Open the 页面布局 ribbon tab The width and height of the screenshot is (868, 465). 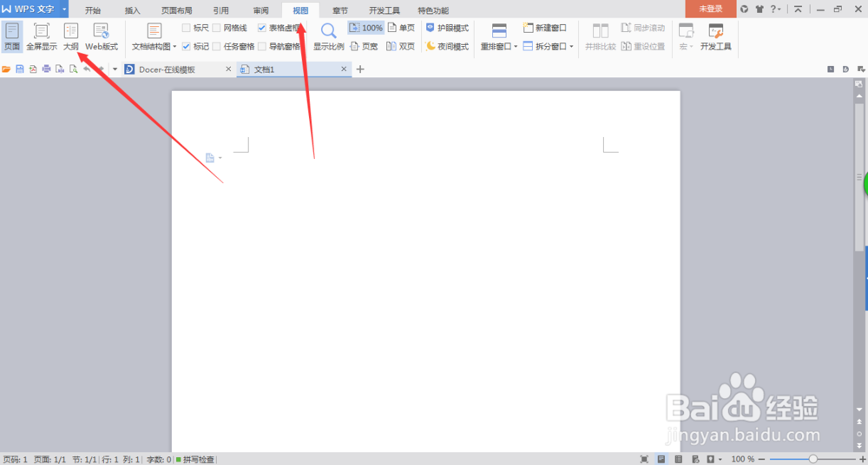point(176,10)
